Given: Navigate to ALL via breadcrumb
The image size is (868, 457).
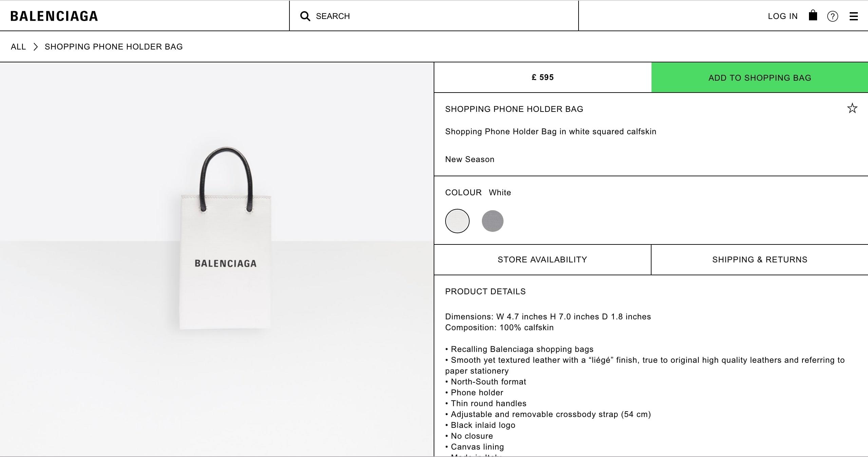Looking at the screenshot, I should (x=19, y=46).
